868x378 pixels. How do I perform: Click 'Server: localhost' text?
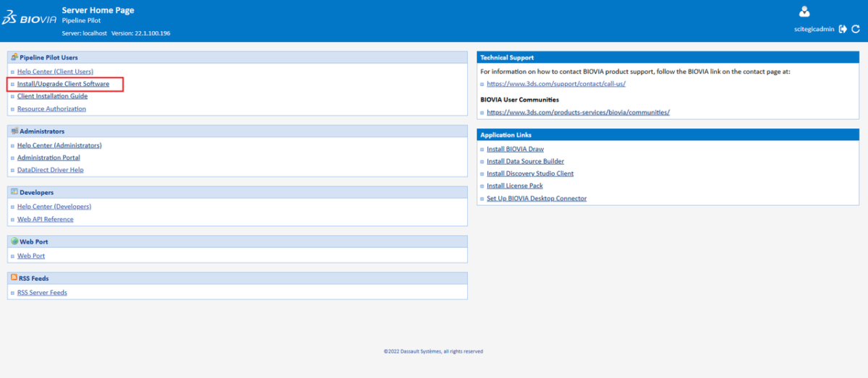point(85,33)
